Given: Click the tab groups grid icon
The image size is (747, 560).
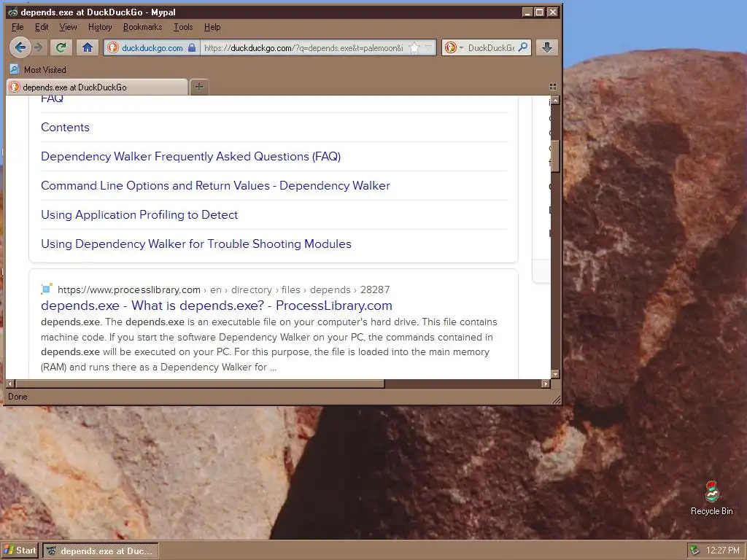Looking at the screenshot, I should pos(553,87).
